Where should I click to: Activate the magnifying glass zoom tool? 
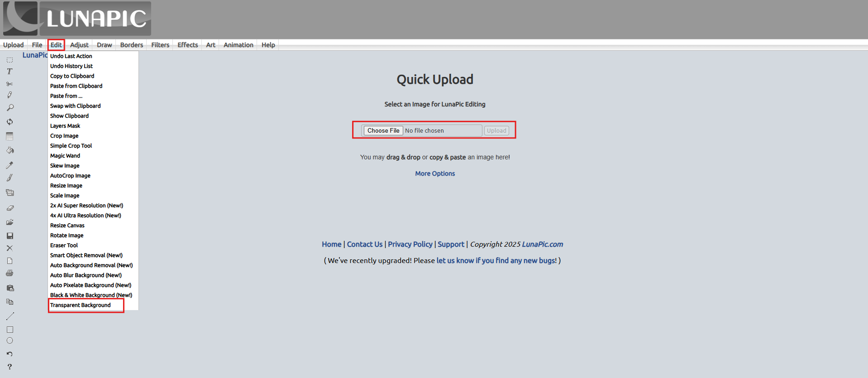(10, 108)
